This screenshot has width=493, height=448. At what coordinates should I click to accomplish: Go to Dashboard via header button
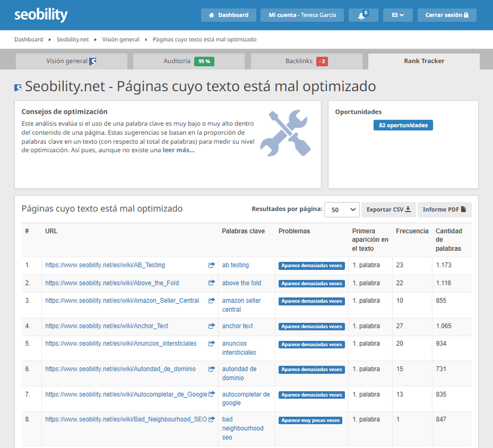229,15
